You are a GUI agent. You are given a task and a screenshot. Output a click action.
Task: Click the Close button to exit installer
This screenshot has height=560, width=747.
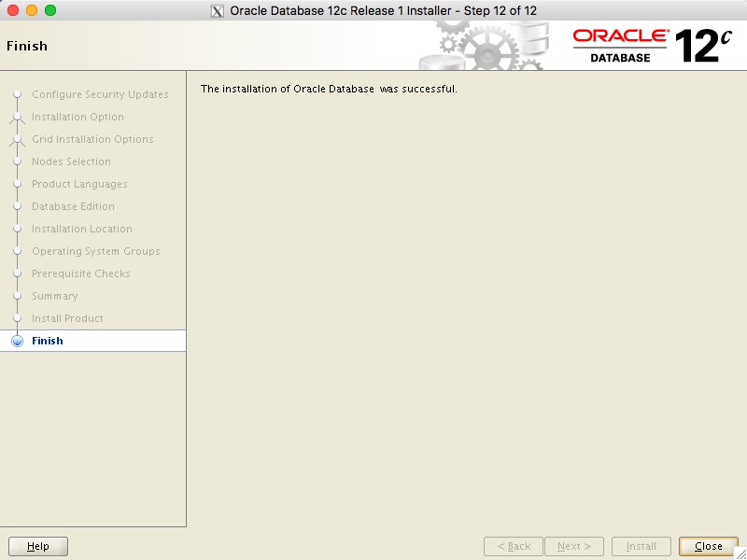[x=707, y=546]
